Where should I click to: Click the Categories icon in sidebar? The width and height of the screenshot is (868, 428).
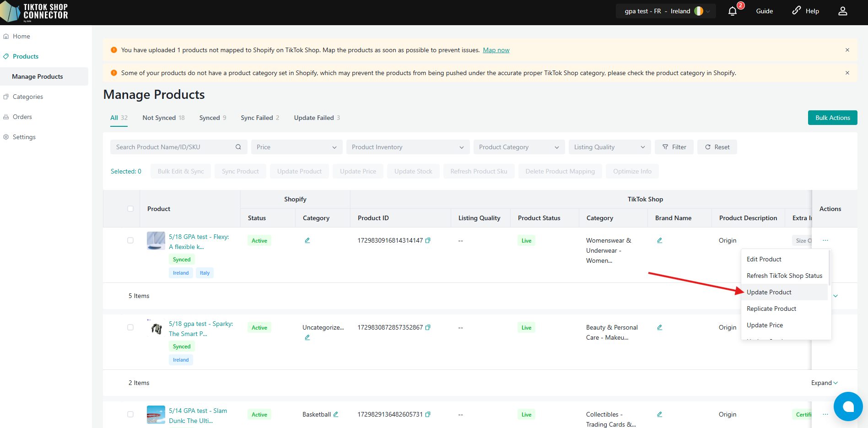coord(6,97)
